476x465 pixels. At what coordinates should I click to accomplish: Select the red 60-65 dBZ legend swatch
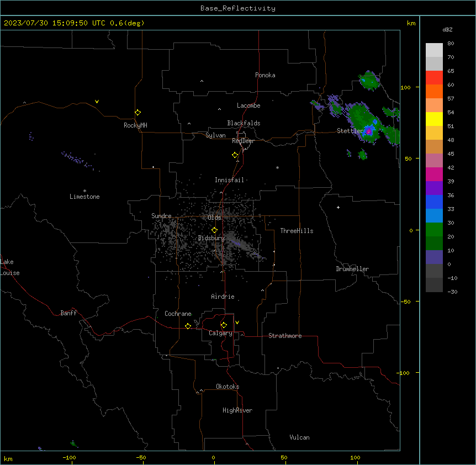pos(434,78)
